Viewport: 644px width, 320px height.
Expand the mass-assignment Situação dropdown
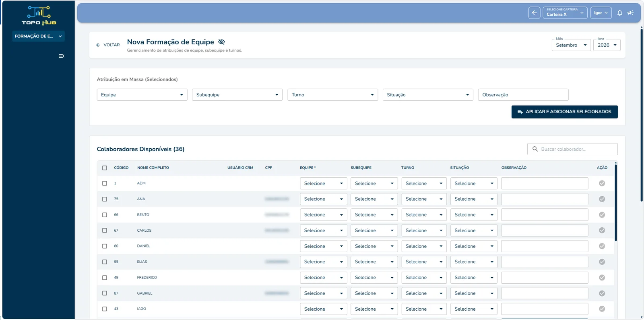[x=428, y=95]
